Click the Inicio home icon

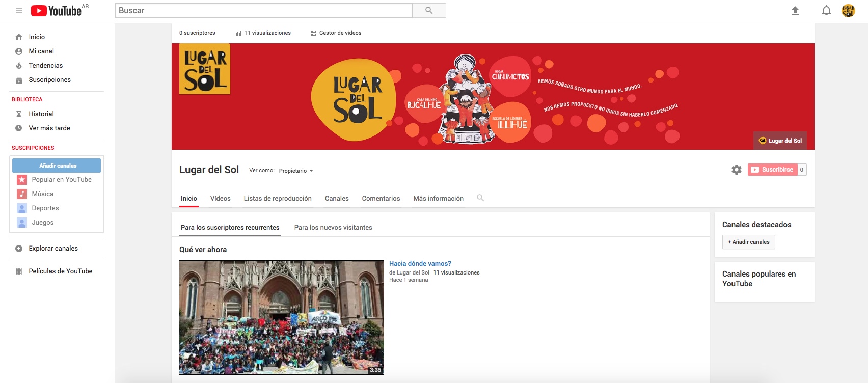coord(19,37)
